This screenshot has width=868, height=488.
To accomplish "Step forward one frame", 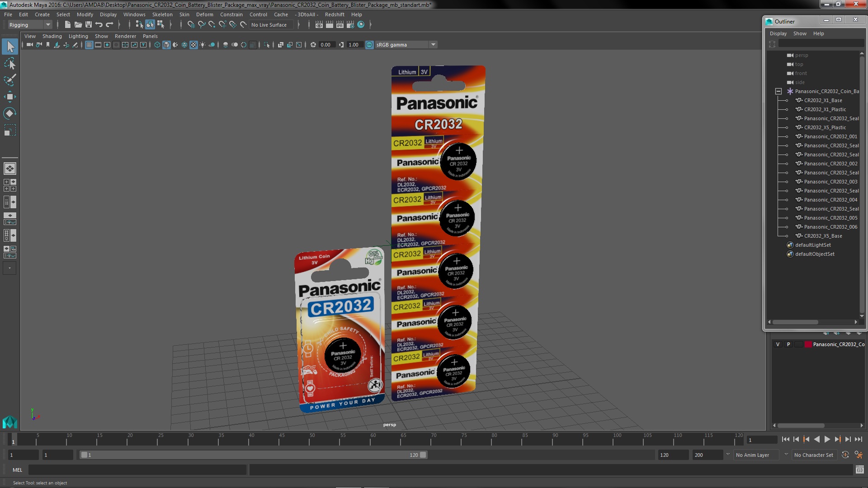I will pyautogui.click(x=848, y=439).
